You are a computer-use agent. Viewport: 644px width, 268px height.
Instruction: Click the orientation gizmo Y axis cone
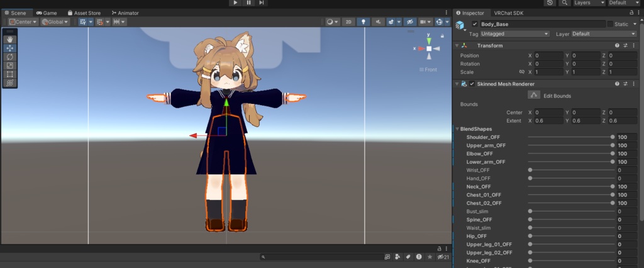(x=429, y=41)
